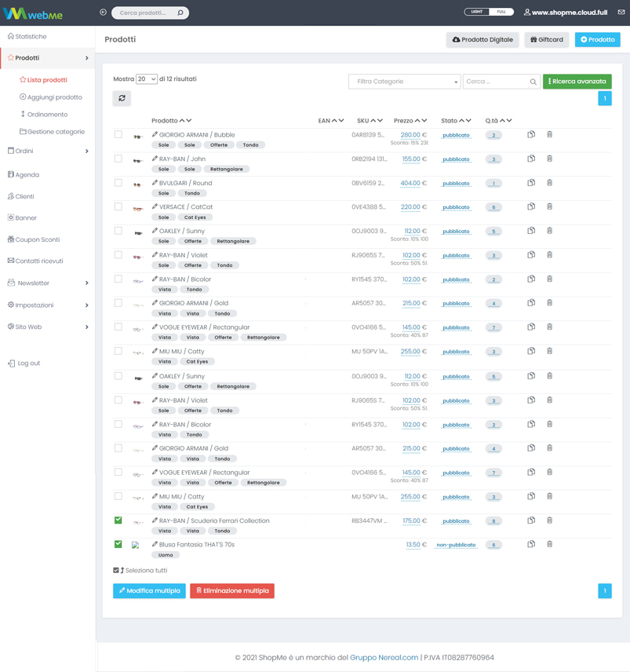Click the search magnifier in top bar
This screenshot has width=630, height=672.
point(180,13)
